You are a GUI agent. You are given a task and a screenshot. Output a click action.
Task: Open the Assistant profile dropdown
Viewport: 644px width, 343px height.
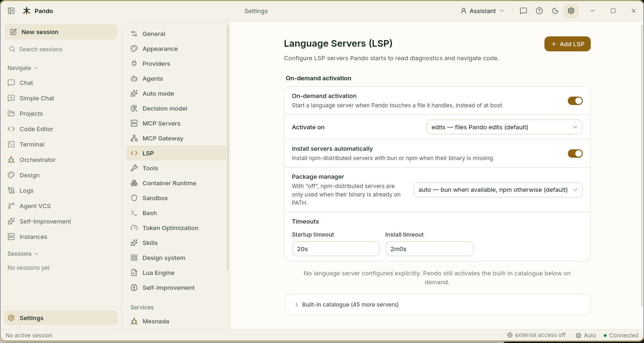point(482,11)
